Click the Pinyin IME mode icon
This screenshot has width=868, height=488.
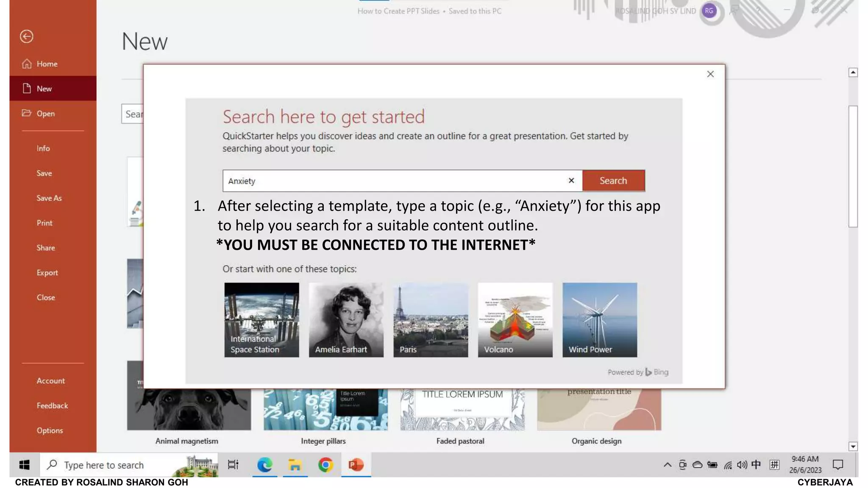pyautogui.click(x=774, y=465)
